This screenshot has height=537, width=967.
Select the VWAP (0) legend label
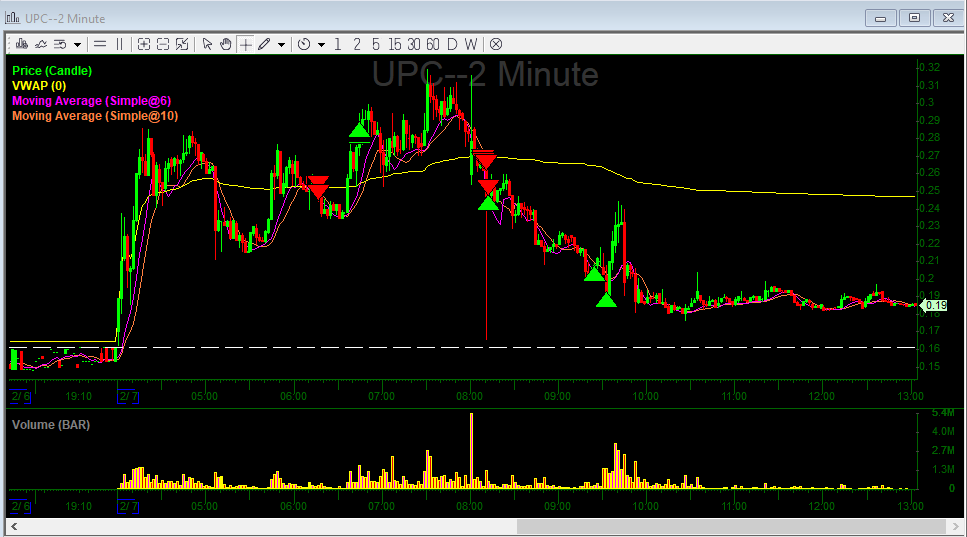[x=39, y=86]
